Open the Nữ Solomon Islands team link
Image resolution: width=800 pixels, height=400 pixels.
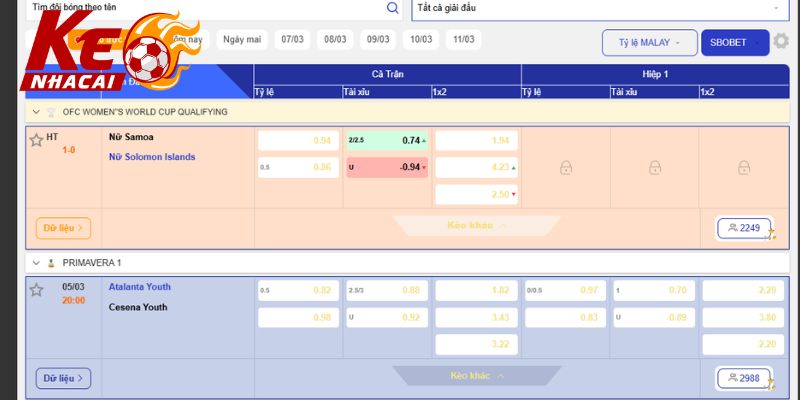tap(151, 157)
